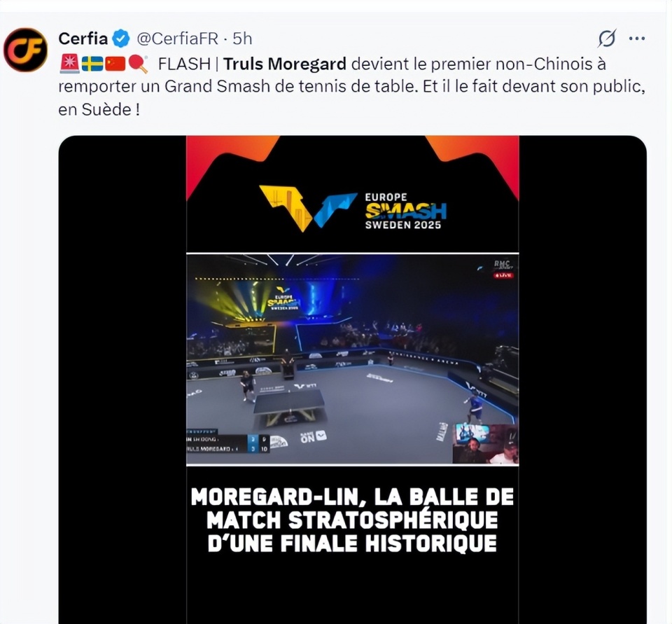
Task: Click the Europe Smash Sweden 2025 logo
Action: point(352,209)
